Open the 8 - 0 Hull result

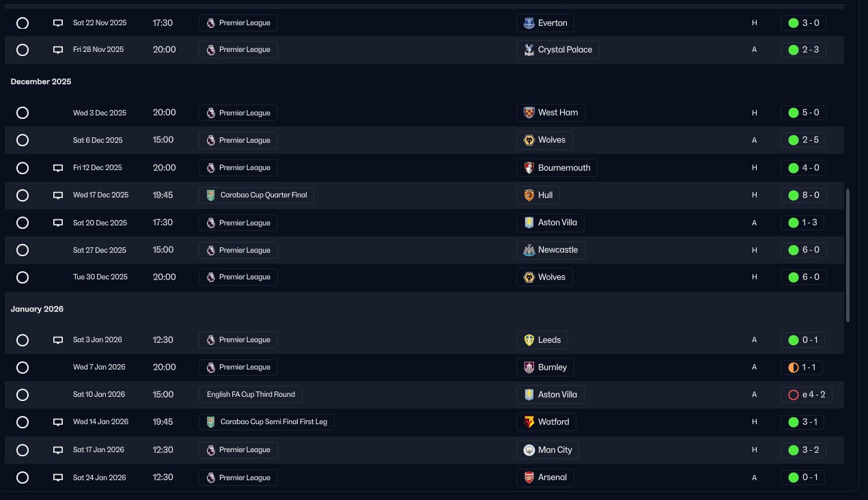tap(803, 195)
